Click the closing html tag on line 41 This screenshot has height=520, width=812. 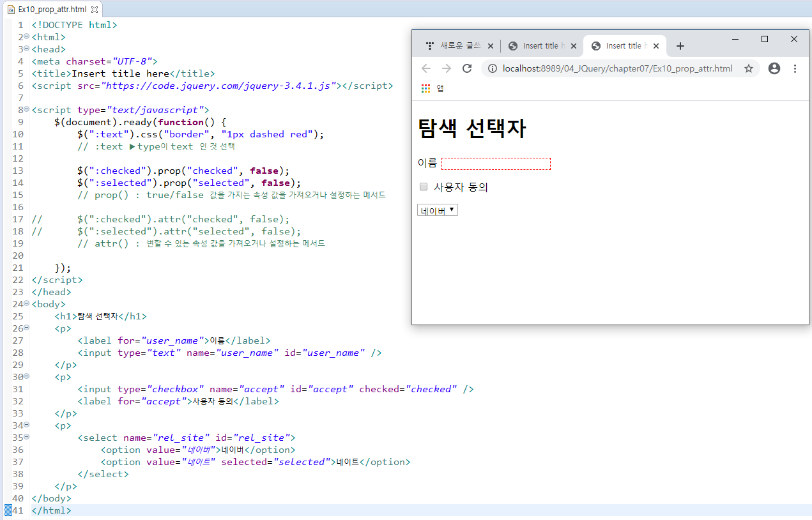52,510
